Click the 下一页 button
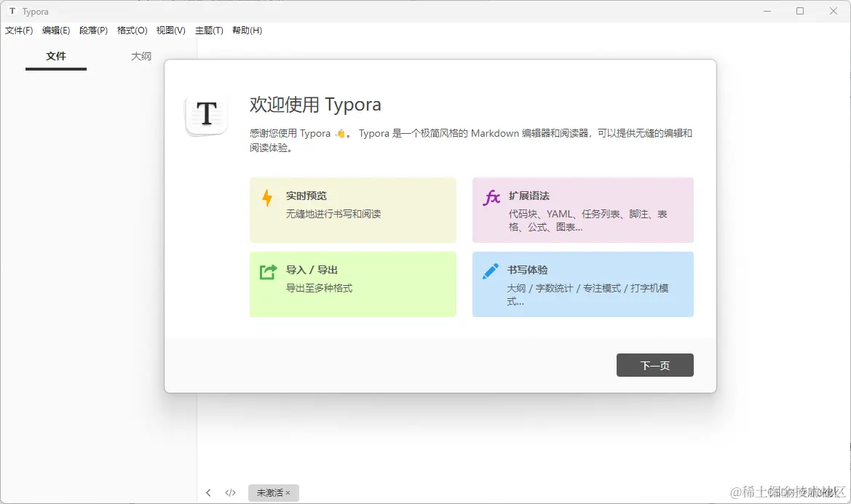Screen dimensions: 851x504 [655, 365]
